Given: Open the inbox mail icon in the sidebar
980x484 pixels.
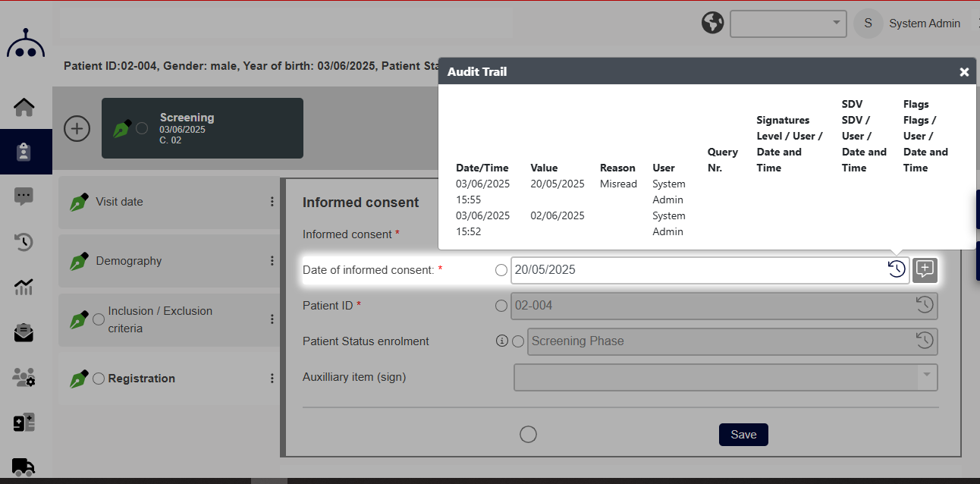Looking at the screenshot, I should (x=23, y=332).
